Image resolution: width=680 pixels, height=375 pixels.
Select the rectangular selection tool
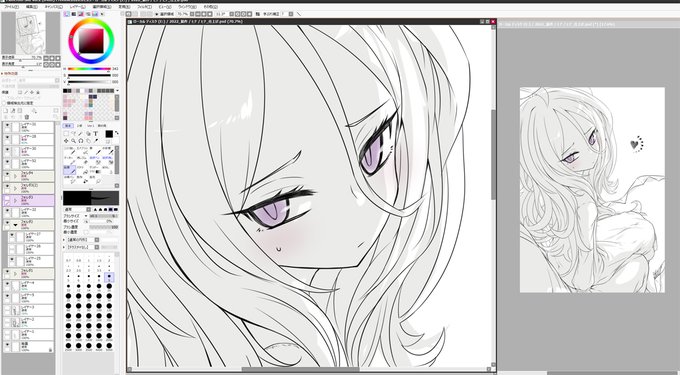coord(66,134)
